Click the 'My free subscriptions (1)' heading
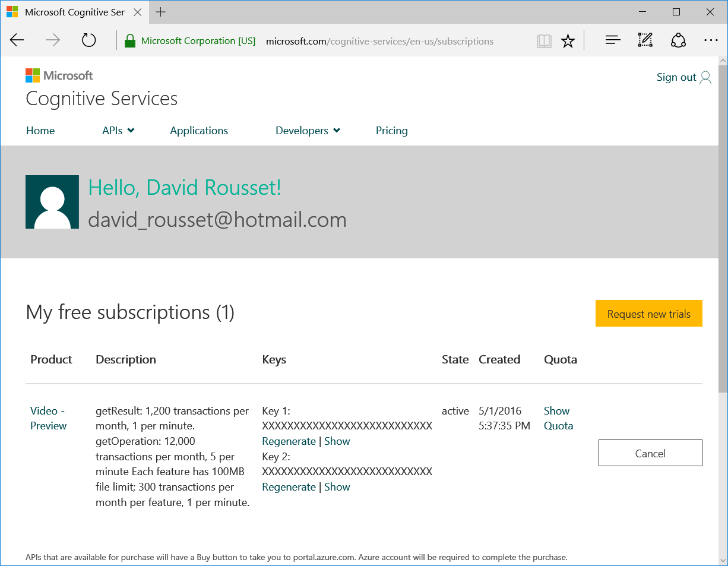This screenshot has height=566, width=728. tap(130, 312)
